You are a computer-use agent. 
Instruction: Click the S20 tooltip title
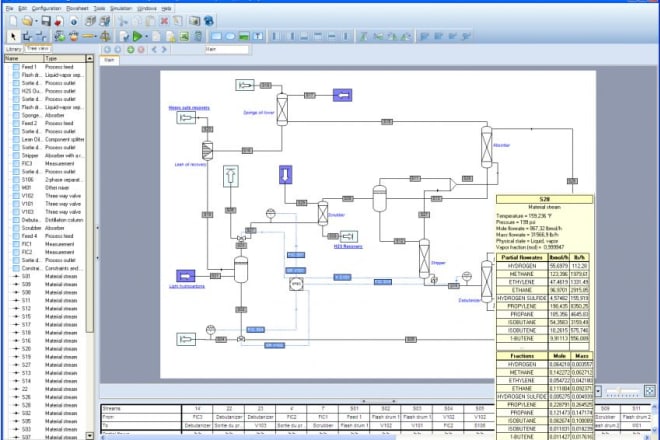tap(544, 199)
